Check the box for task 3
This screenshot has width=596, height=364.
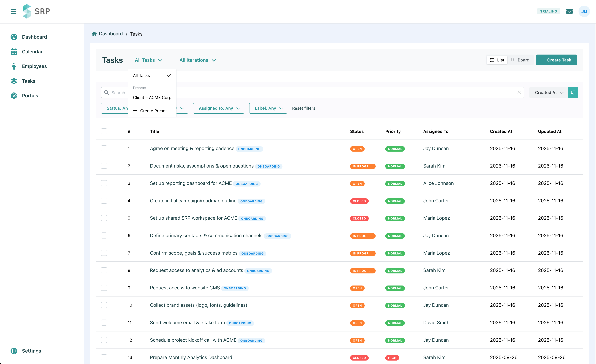click(x=104, y=183)
